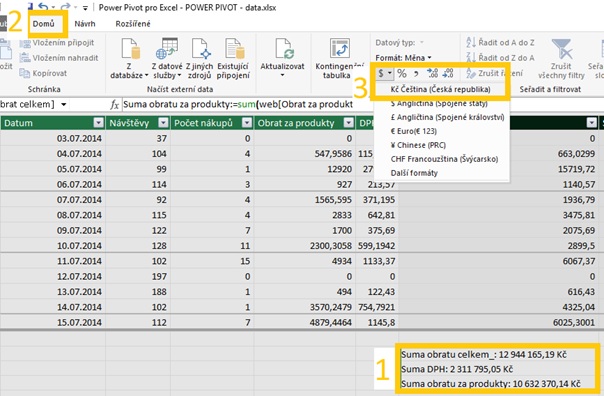Choose £ Angličtina (Spojené království) currency
This screenshot has width=604, height=396.
[447, 117]
